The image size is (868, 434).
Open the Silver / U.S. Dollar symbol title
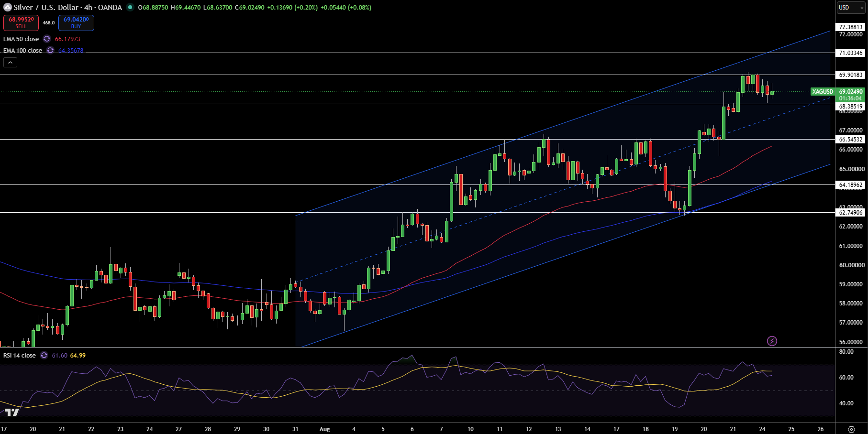[x=67, y=7]
